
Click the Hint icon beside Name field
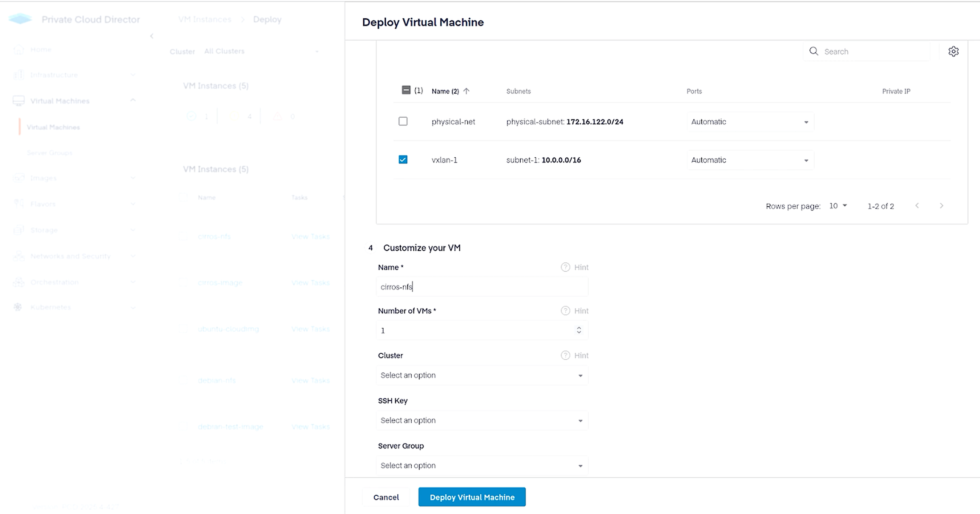coord(565,267)
